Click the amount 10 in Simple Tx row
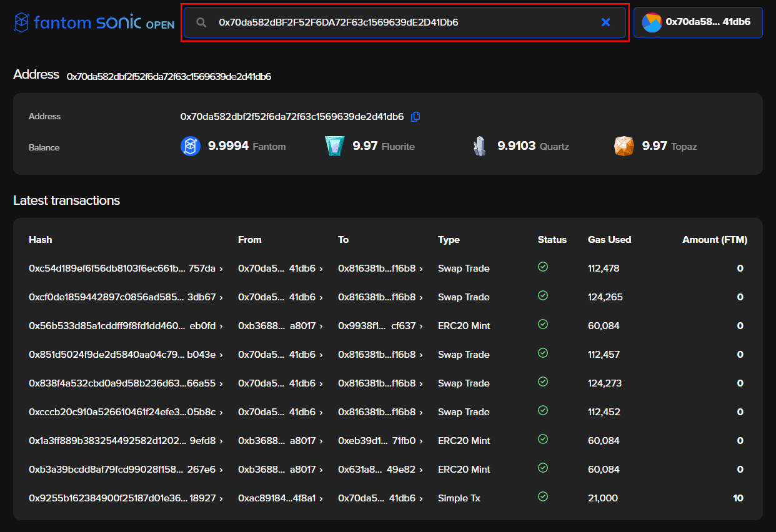776x532 pixels. click(739, 498)
